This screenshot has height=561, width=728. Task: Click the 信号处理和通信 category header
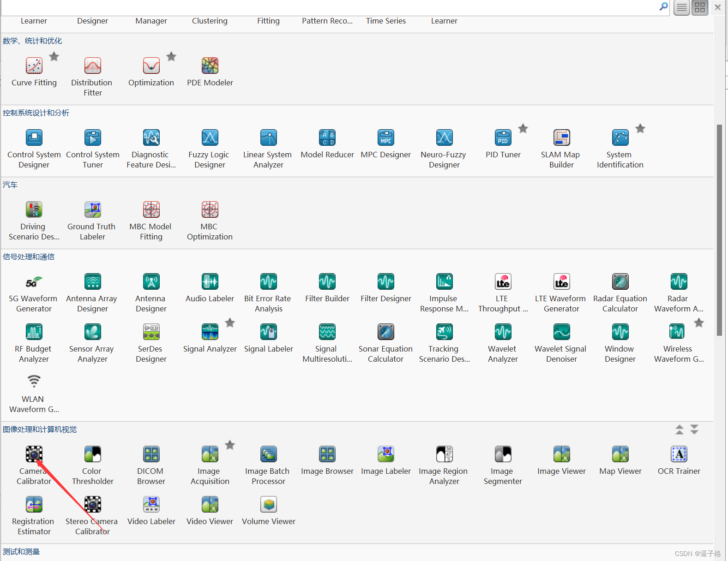tap(29, 257)
